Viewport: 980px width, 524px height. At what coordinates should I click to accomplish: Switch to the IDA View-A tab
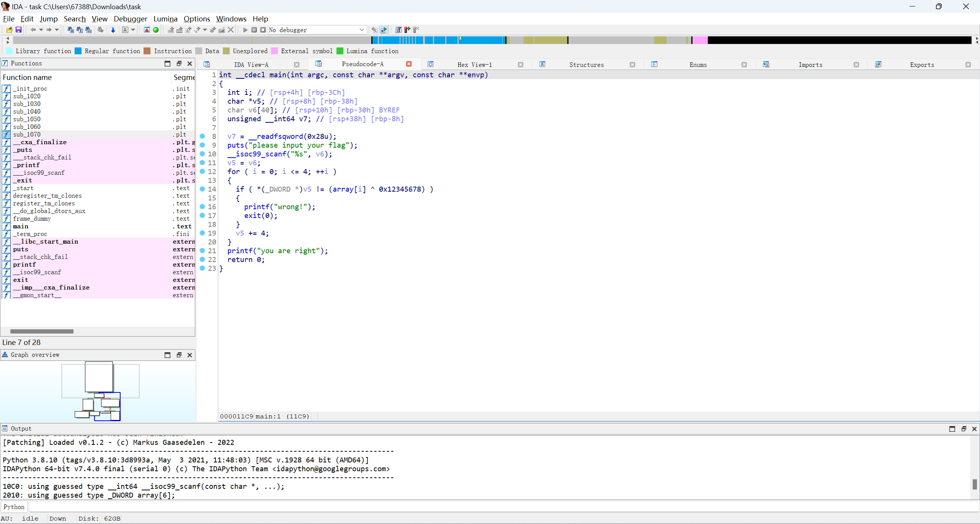point(251,65)
